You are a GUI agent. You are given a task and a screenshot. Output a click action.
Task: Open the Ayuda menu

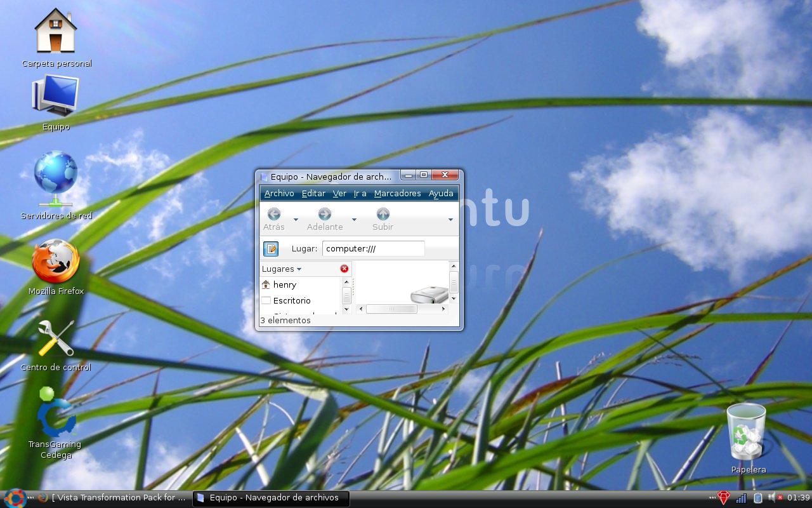pos(441,193)
